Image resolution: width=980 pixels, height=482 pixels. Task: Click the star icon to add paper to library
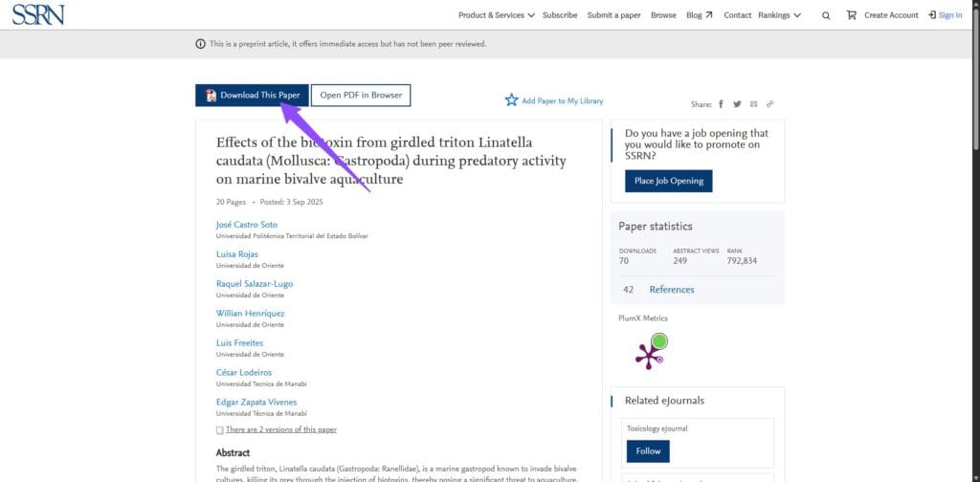(511, 99)
